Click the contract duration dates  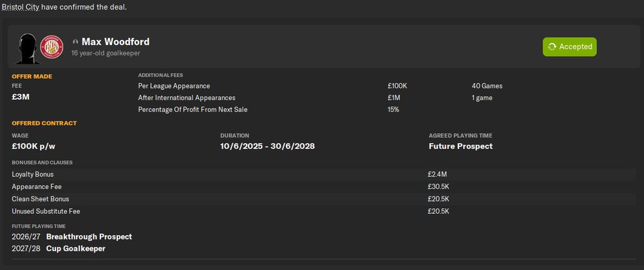click(267, 146)
